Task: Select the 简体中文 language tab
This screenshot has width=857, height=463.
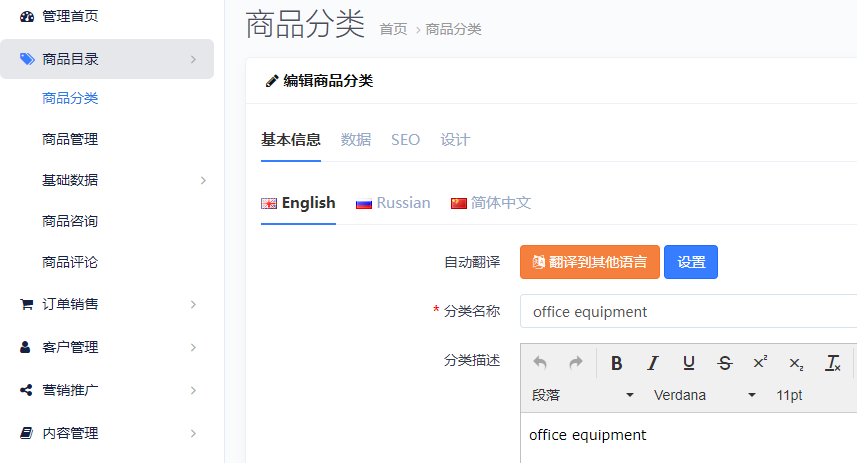Action: [491, 203]
